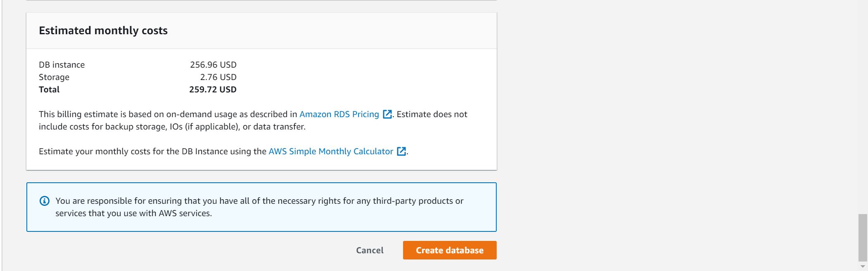Click the Storage cost label

pos(54,77)
